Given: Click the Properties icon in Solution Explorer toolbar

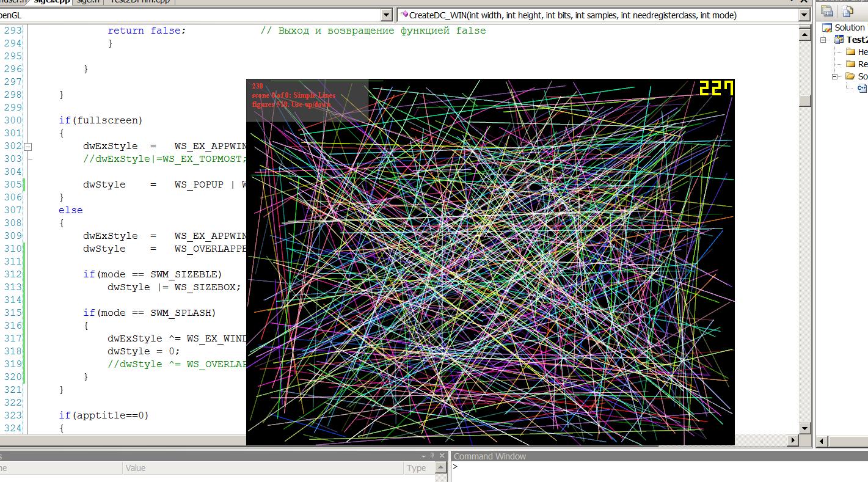Looking at the screenshot, I should click(827, 10).
